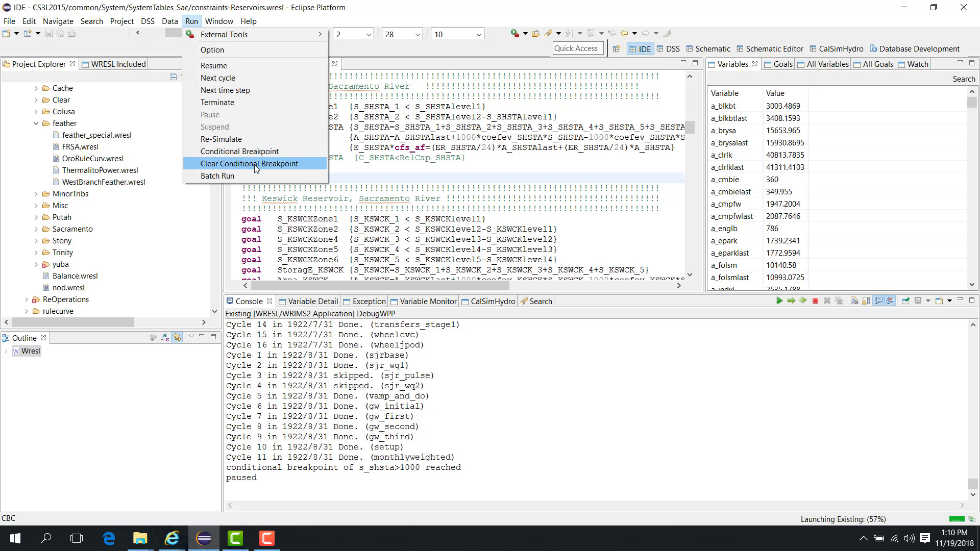Image resolution: width=980 pixels, height=551 pixels.
Task: Click the Quick Access field
Action: tap(578, 48)
